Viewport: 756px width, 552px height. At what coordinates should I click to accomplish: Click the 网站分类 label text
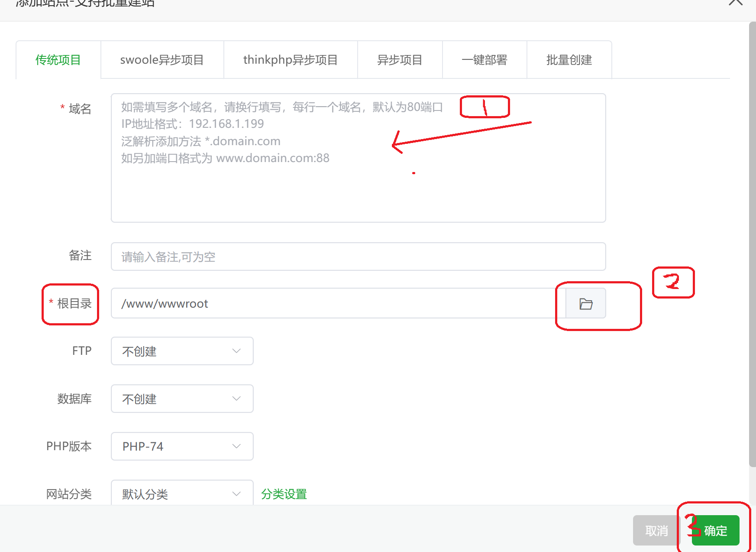click(x=69, y=494)
